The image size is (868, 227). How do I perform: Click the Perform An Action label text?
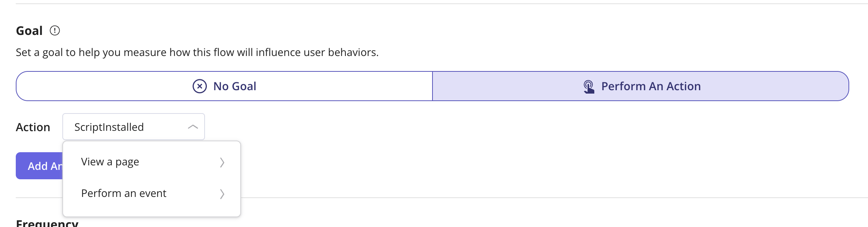click(651, 86)
